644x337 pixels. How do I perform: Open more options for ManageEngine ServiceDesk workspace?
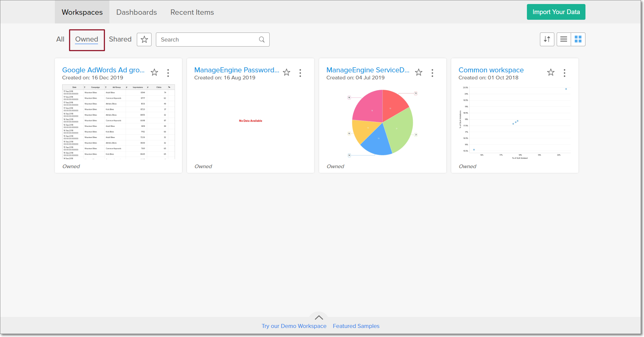click(432, 73)
